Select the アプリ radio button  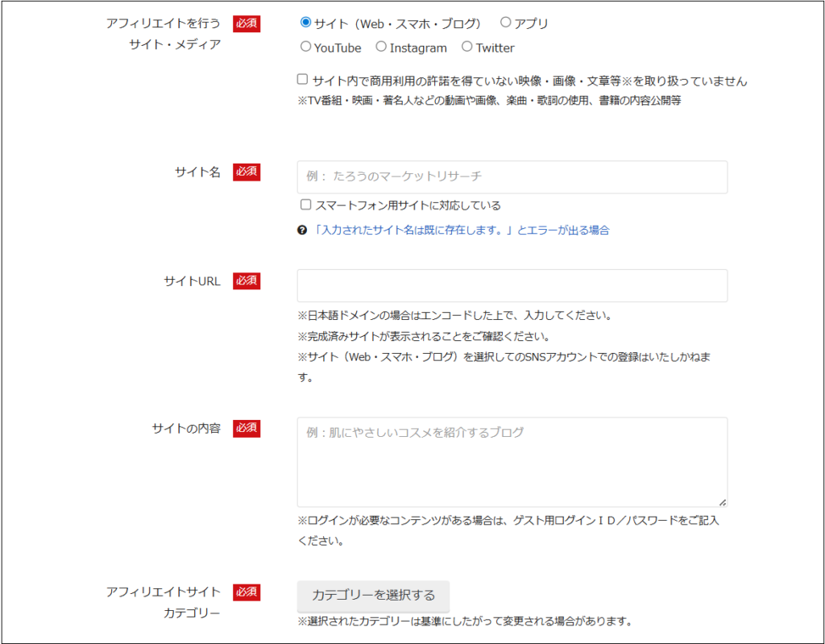[x=506, y=23]
